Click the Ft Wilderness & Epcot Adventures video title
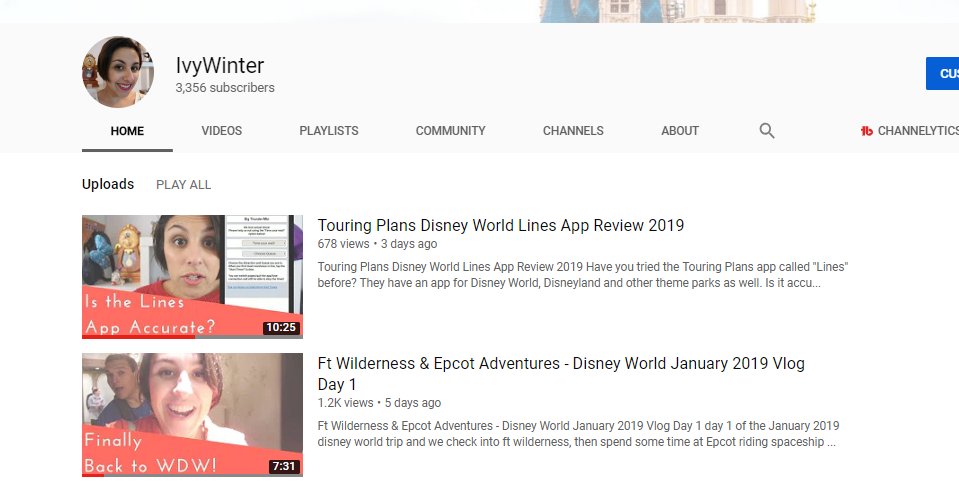 point(561,374)
